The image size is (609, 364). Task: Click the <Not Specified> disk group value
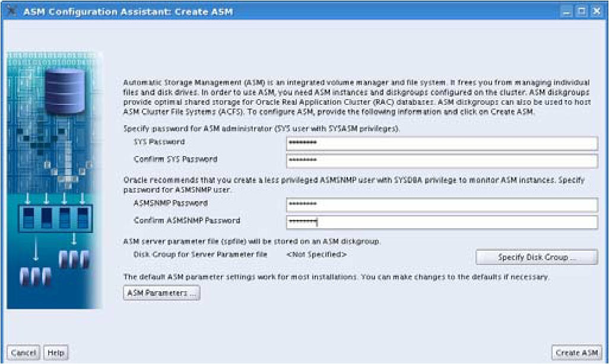[316, 255]
